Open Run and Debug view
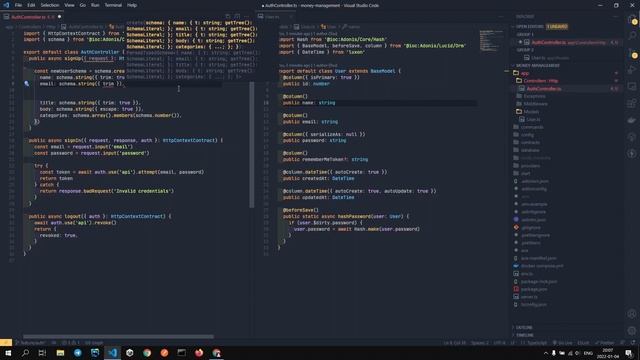 [x=632, y=70]
